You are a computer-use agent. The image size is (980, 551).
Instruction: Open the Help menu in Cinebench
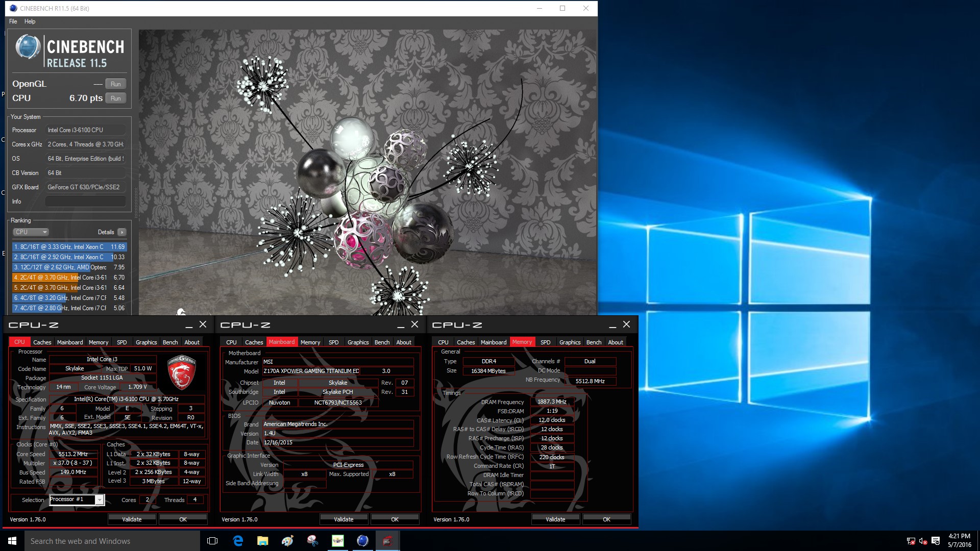pyautogui.click(x=30, y=21)
